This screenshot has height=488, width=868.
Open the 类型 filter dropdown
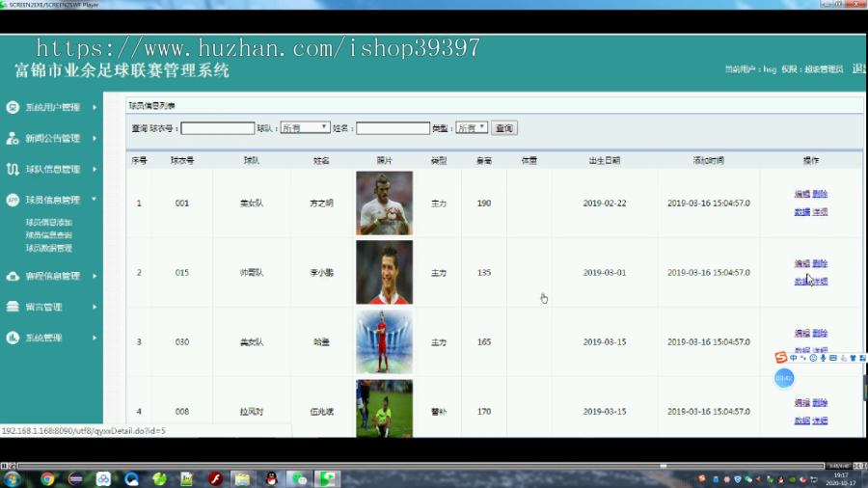471,128
